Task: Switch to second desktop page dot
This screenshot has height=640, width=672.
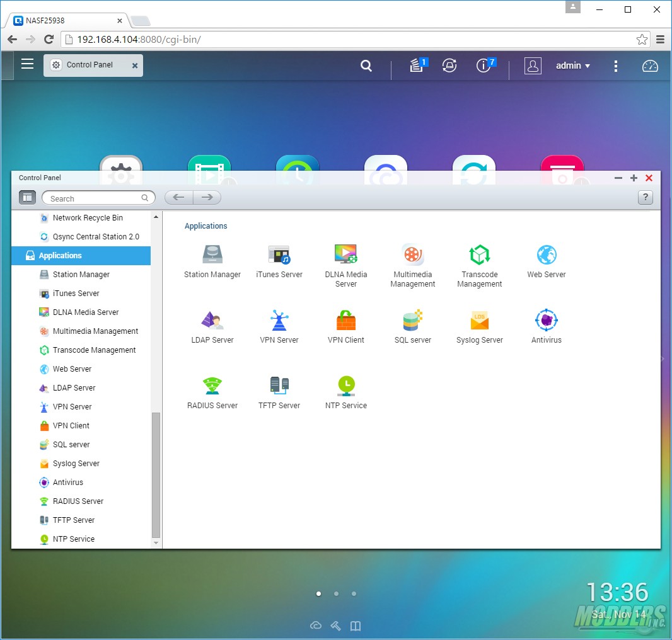Action: pos(336,594)
